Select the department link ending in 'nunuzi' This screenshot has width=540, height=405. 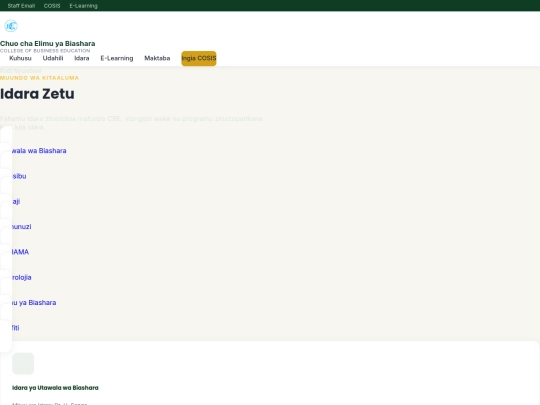[21, 227]
